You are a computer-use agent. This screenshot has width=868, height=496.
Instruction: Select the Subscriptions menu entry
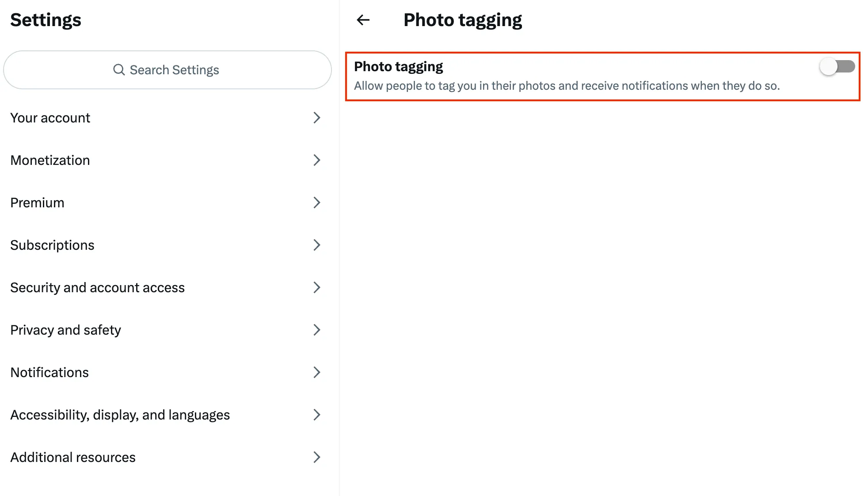click(x=52, y=245)
